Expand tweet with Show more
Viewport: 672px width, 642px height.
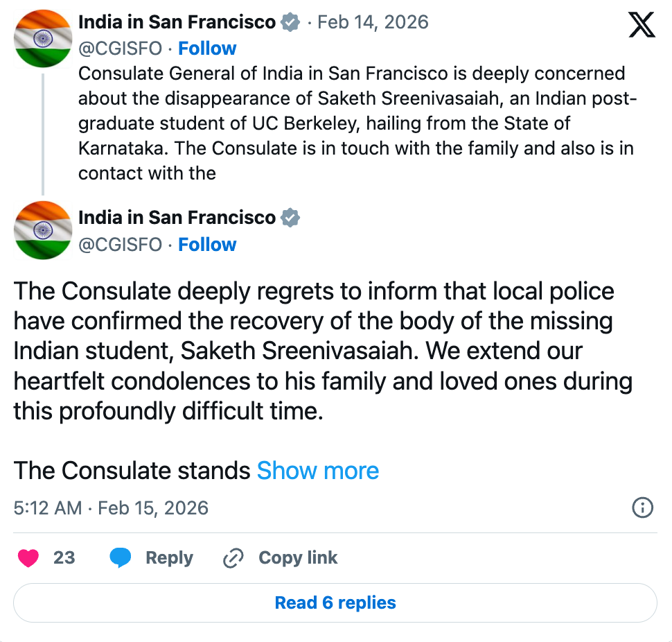tap(318, 471)
